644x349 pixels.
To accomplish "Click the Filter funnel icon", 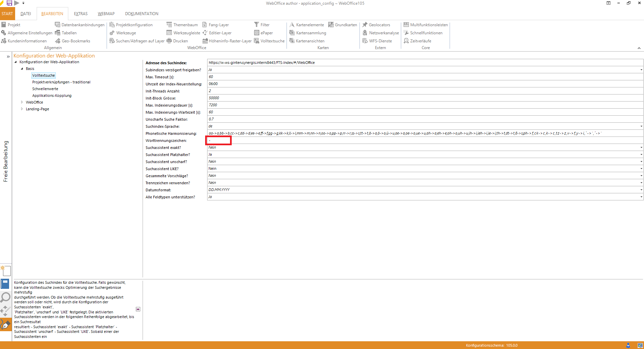I will 257,25.
